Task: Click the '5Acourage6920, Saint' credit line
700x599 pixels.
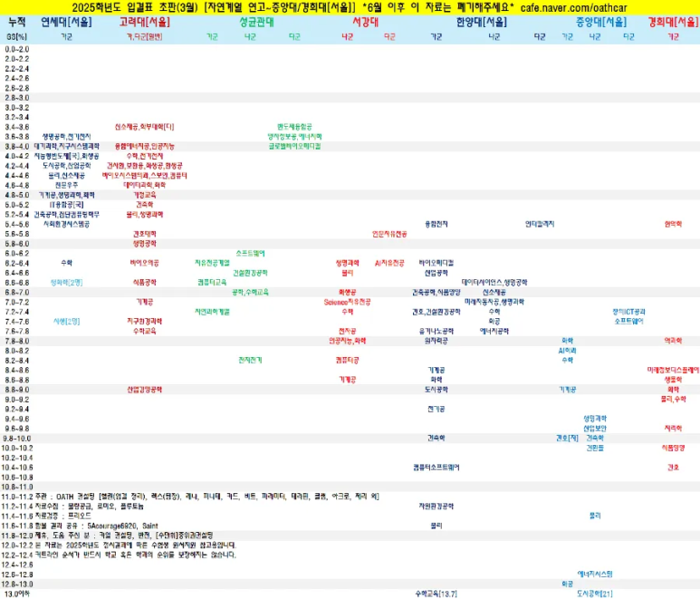Action: click(x=122, y=527)
